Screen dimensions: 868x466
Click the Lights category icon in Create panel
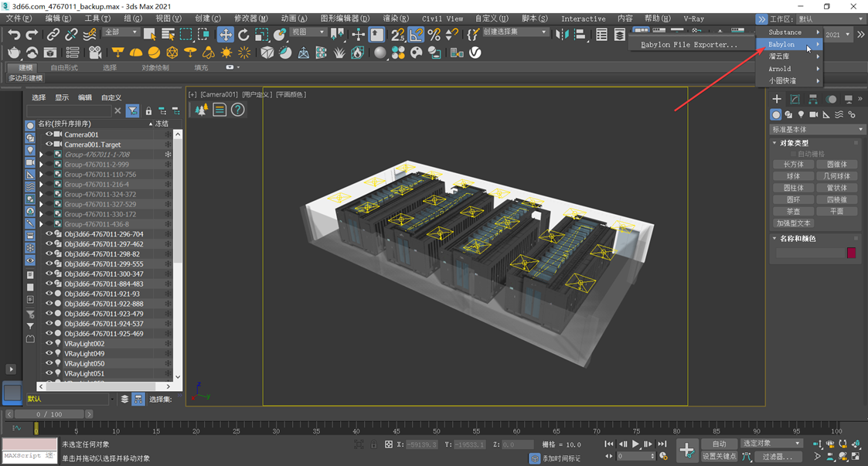801,114
